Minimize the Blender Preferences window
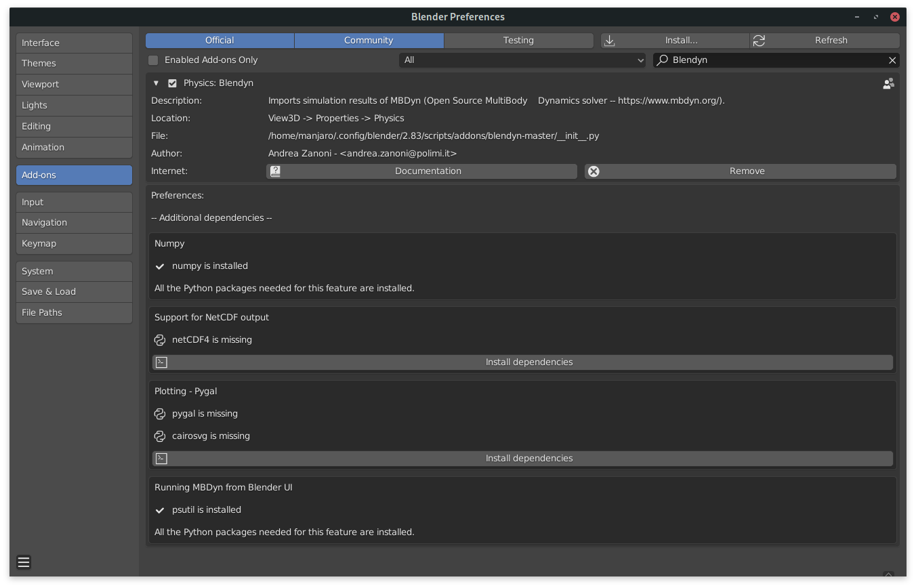The height and width of the screenshot is (588, 916). click(858, 17)
